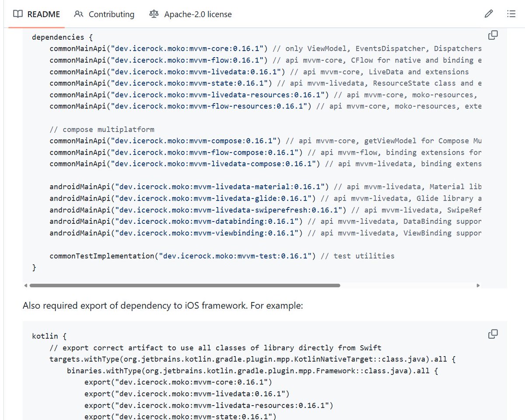
Task: Click the "Also required export of dependency" paragraph
Action: [x=163, y=305]
